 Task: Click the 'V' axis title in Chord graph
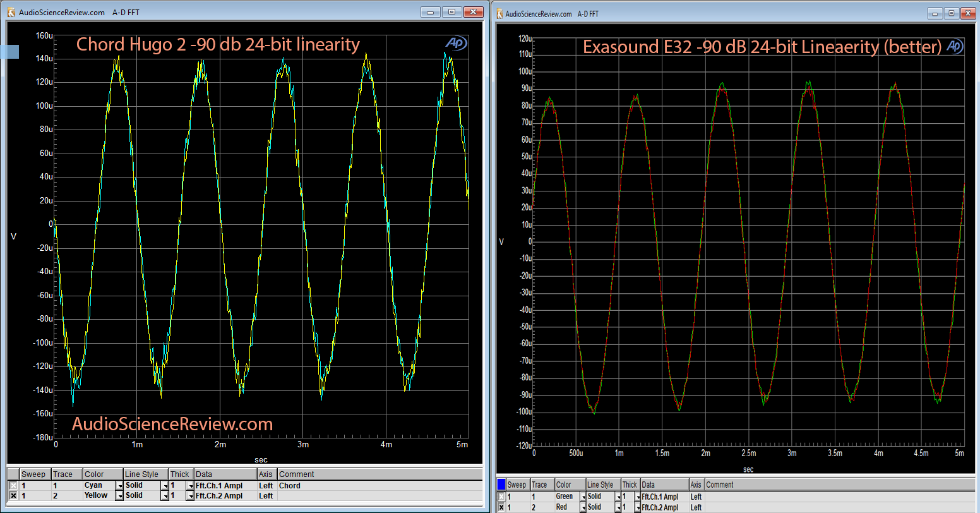[14, 237]
